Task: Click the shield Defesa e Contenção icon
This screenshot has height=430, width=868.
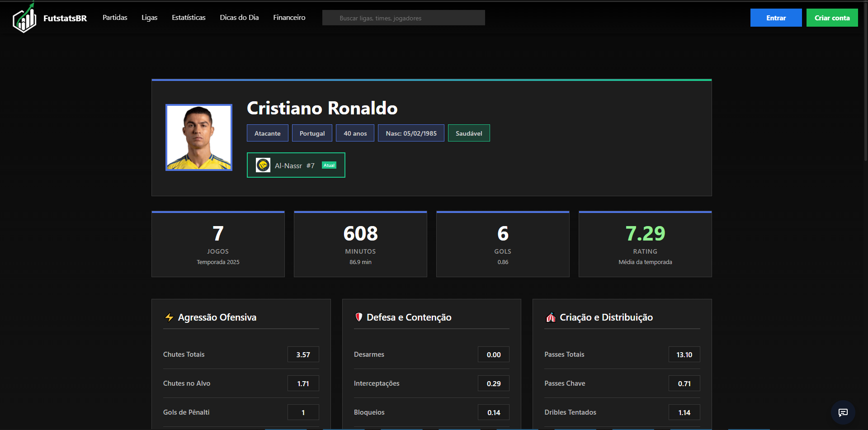Action: pyautogui.click(x=359, y=317)
